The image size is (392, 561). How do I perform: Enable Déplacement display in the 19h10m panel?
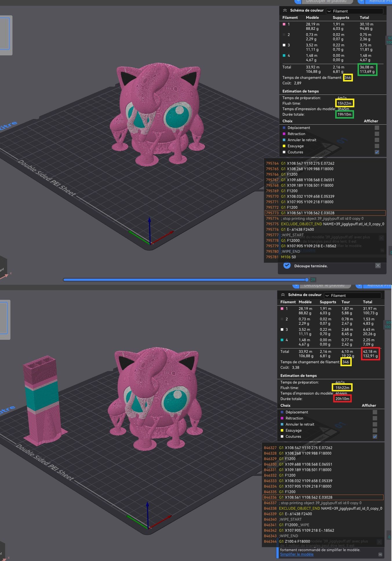[377, 128]
